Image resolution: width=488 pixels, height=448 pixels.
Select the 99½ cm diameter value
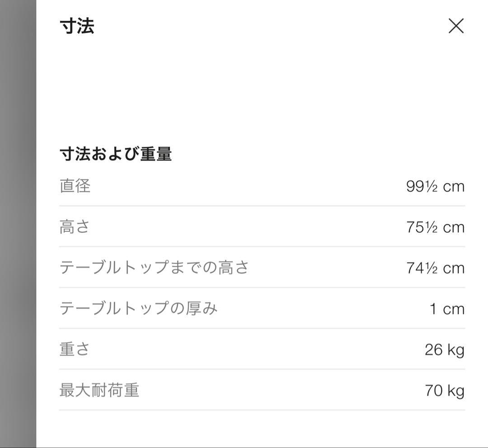(x=435, y=186)
